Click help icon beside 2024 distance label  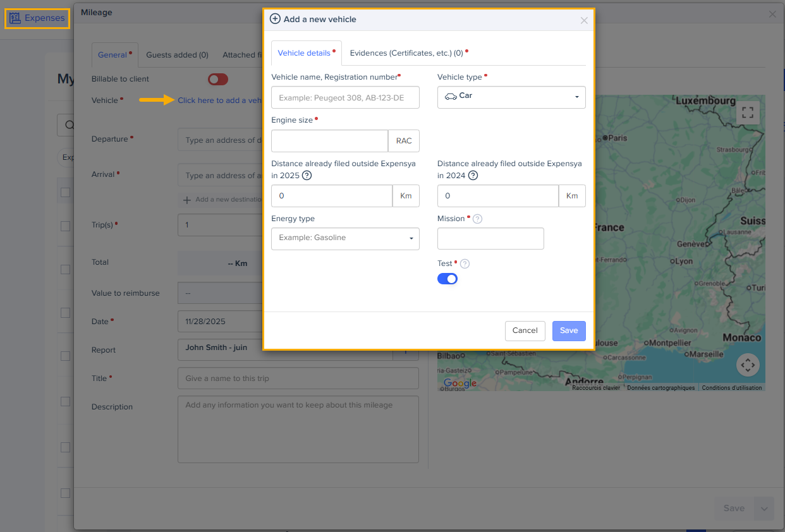point(473,176)
